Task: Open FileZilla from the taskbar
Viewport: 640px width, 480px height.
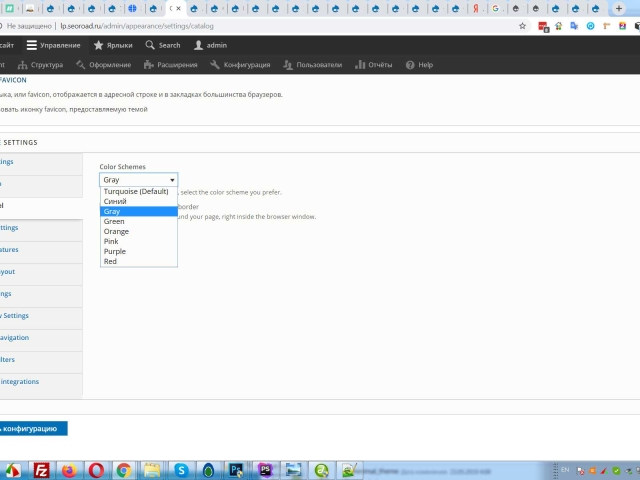Action: coord(42,469)
